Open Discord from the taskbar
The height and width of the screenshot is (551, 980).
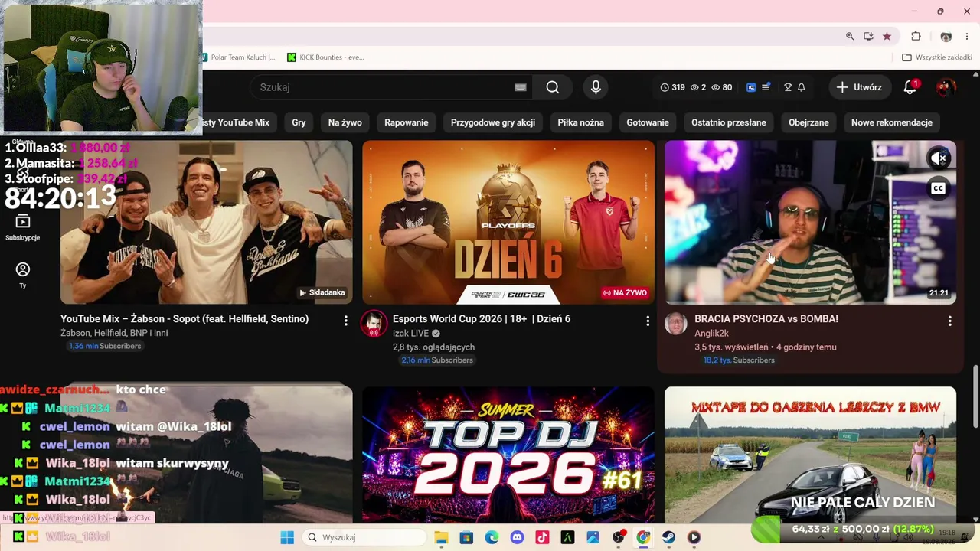click(517, 537)
